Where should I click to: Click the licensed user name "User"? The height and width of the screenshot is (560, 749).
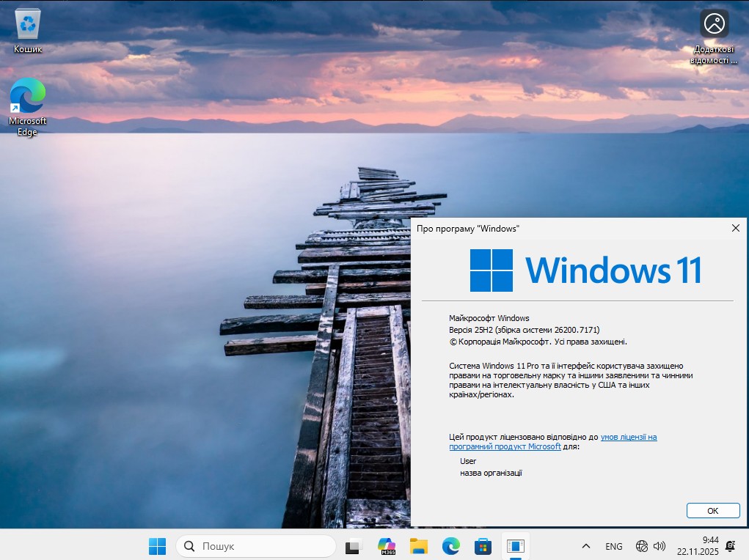468,461
